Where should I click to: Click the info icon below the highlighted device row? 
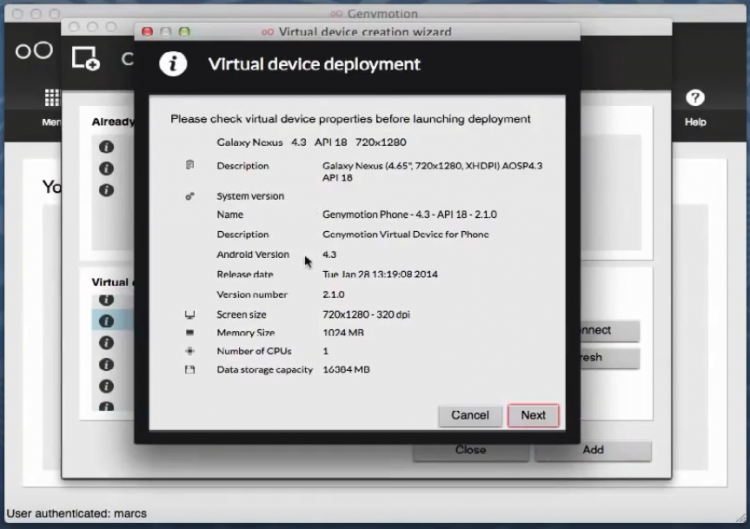pos(106,342)
